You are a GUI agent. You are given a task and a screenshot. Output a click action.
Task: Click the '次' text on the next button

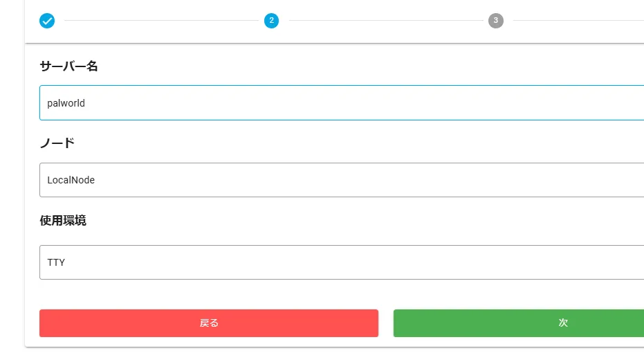point(563,323)
